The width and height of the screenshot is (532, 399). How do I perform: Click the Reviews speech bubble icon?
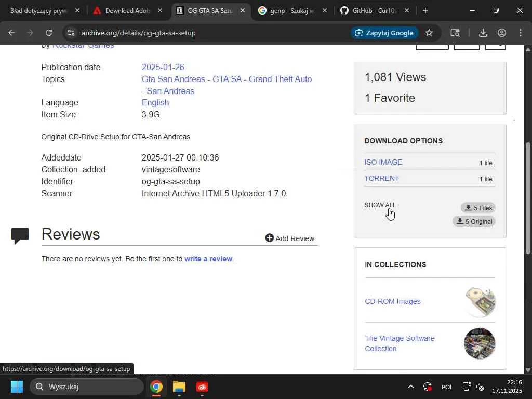[x=20, y=236]
